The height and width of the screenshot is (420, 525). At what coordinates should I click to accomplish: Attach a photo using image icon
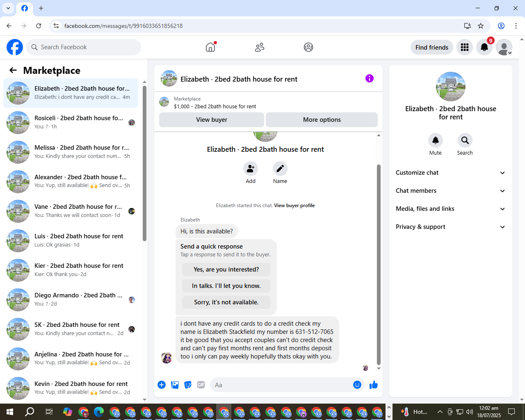[x=175, y=385]
